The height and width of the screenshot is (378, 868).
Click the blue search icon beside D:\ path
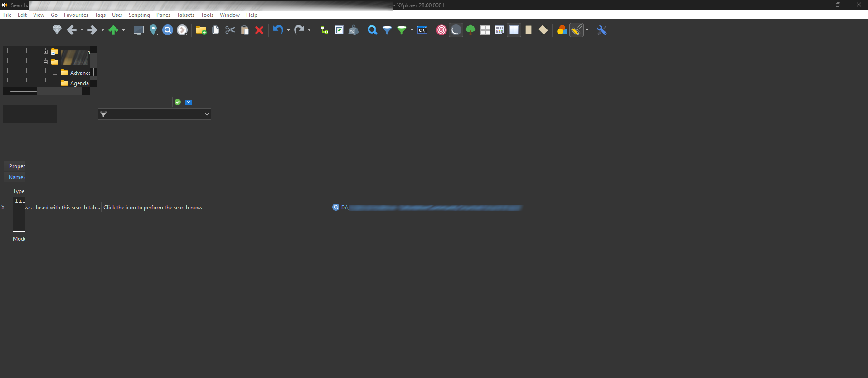tap(336, 207)
